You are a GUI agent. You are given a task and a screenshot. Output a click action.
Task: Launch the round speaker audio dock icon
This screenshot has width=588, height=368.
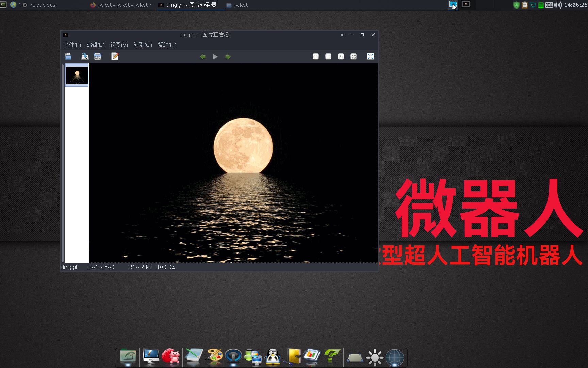click(x=233, y=356)
